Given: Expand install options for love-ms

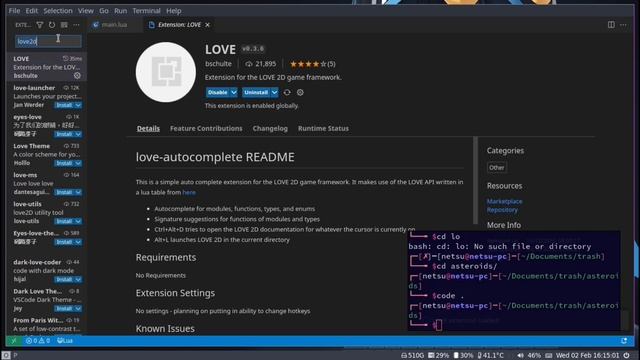Looking at the screenshot, I should [78, 192].
